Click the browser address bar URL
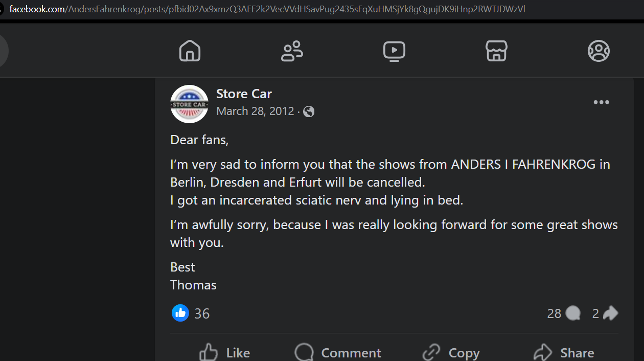 [x=267, y=9]
